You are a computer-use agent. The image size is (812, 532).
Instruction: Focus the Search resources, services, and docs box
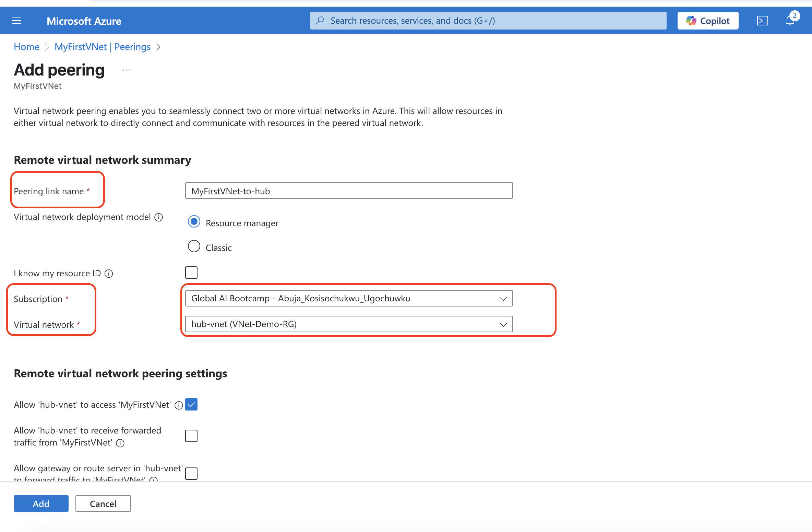tap(488, 21)
